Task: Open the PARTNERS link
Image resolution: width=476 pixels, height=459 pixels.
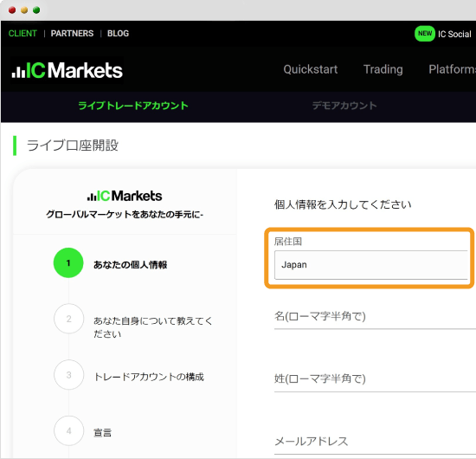Action: [x=72, y=34]
